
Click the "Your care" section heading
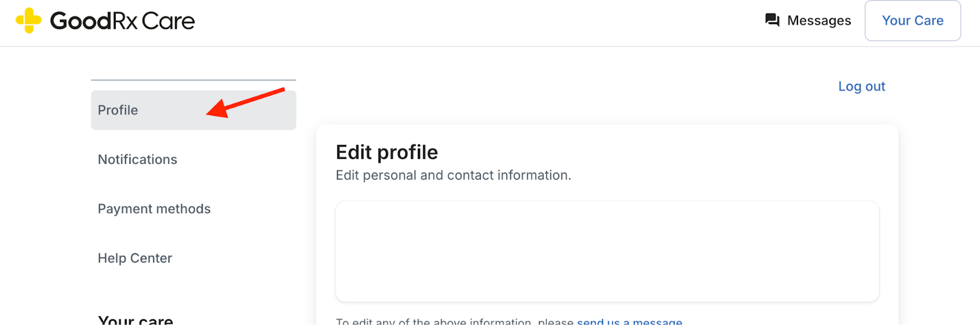[135, 320]
